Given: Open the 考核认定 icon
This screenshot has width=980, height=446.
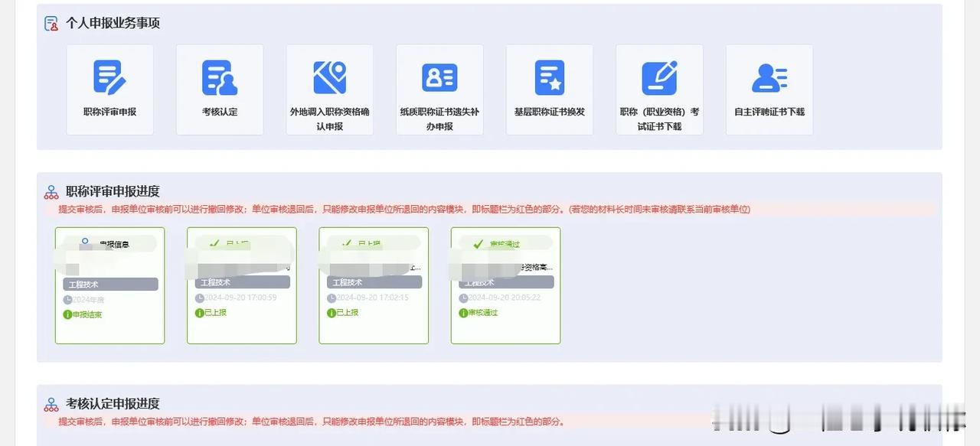Looking at the screenshot, I should click(x=220, y=77).
